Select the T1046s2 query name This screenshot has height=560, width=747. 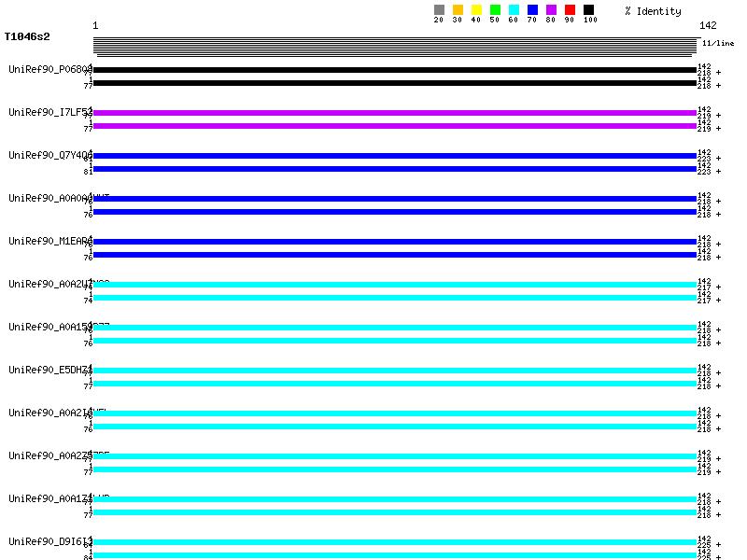coord(27,37)
